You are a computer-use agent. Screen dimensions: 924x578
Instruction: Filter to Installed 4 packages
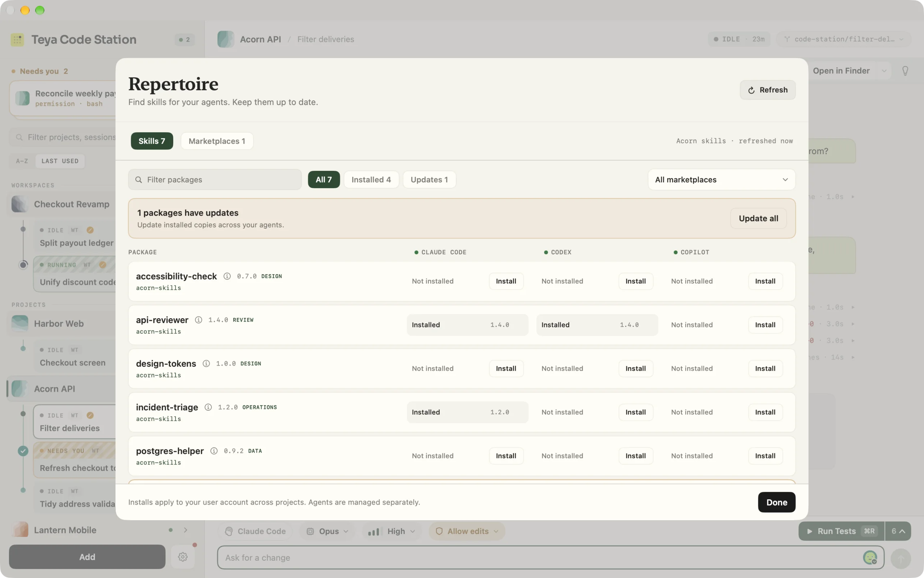click(371, 180)
